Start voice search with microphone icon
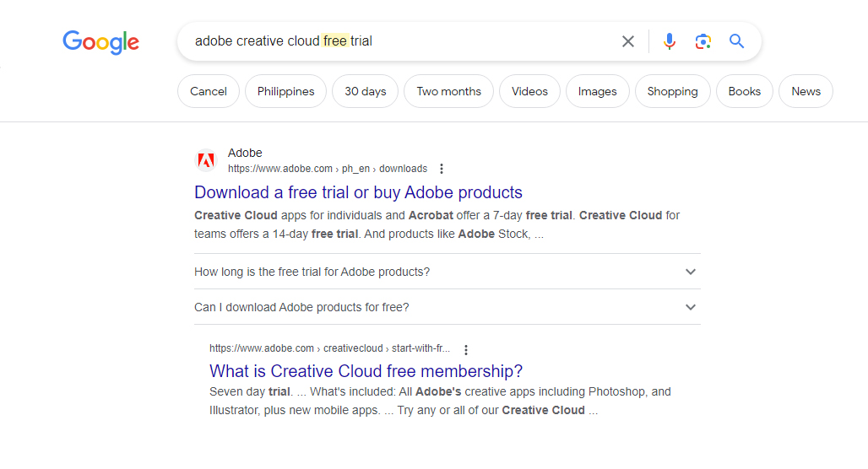The height and width of the screenshot is (469, 868). click(x=670, y=41)
